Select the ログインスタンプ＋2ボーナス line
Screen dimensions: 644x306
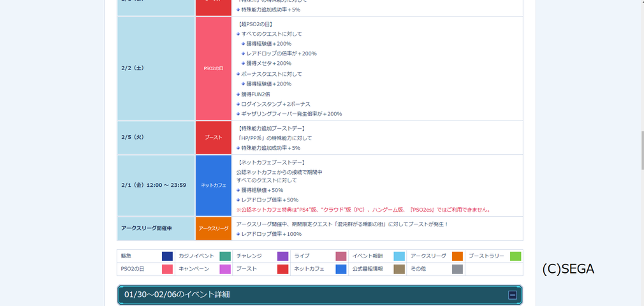pyautogui.click(x=276, y=104)
